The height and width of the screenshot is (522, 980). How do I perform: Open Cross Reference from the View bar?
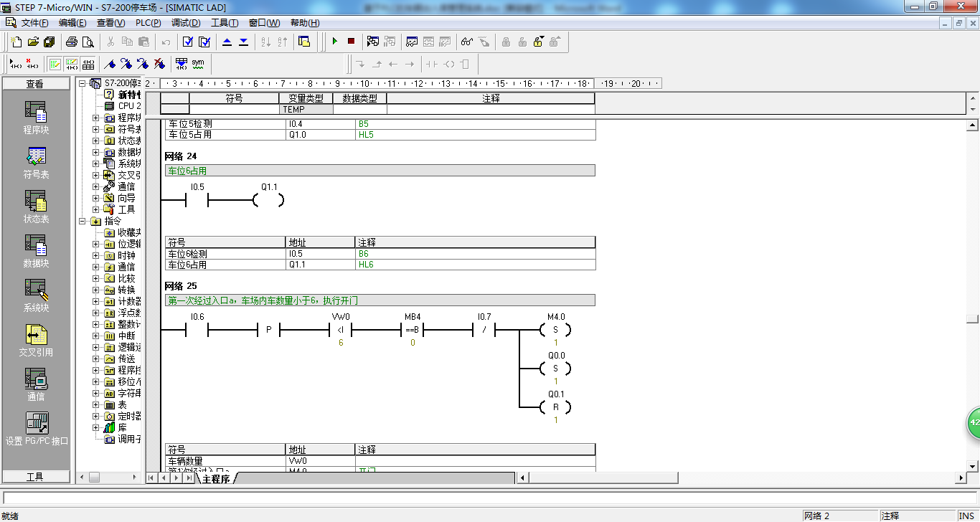(x=36, y=341)
